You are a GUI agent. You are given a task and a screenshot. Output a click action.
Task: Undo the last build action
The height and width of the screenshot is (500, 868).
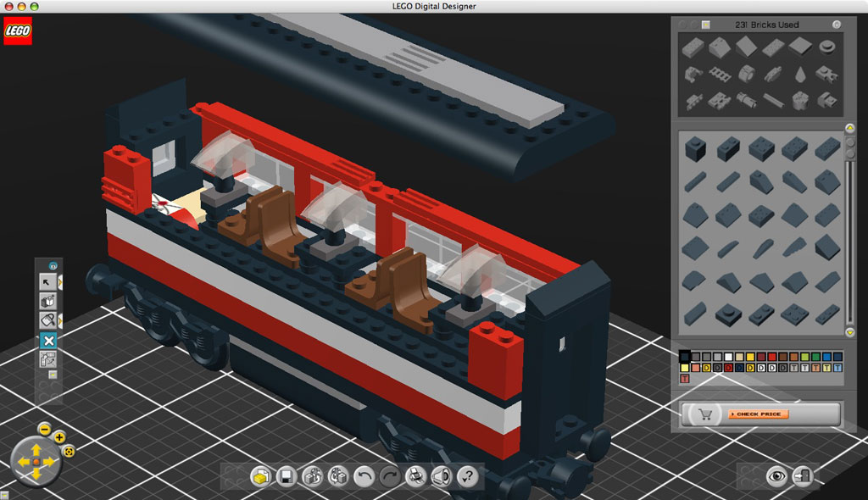(x=363, y=476)
